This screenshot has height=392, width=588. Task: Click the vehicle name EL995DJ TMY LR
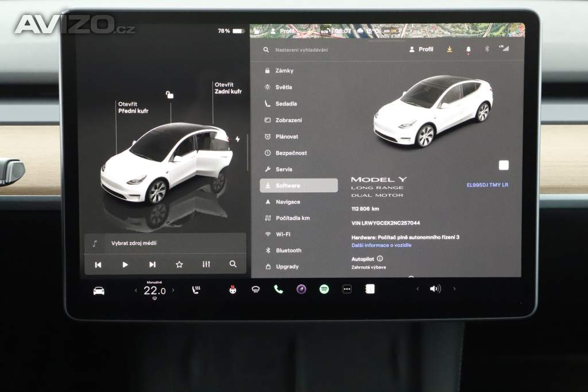pyautogui.click(x=488, y=185)
